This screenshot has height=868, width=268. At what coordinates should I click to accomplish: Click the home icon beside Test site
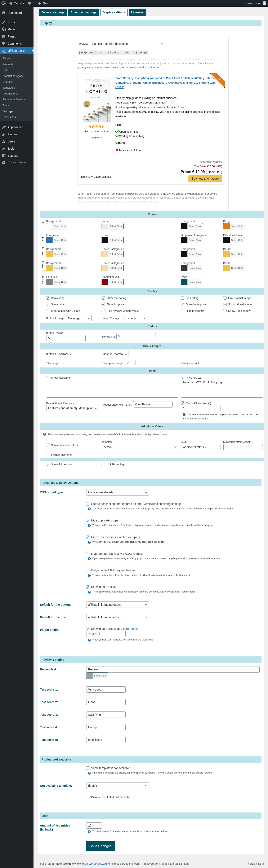point(11,3)
